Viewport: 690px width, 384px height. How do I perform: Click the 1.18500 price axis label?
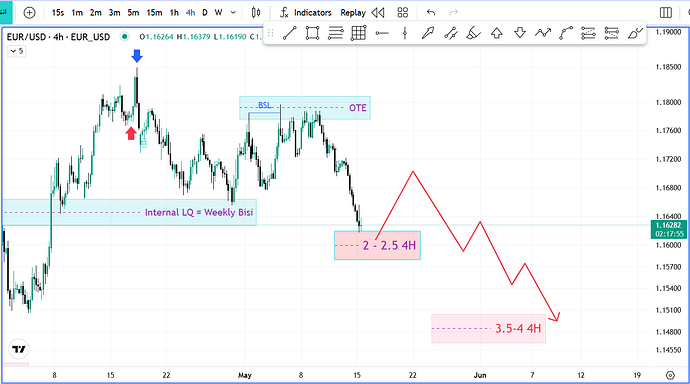(x=668, y=67)
